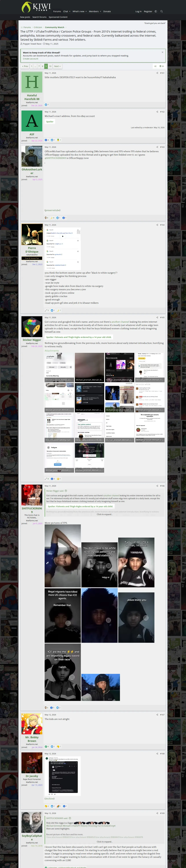The image size is (186, 868).
Task: Click share icon on post #164
Action: tap(157, 225)
